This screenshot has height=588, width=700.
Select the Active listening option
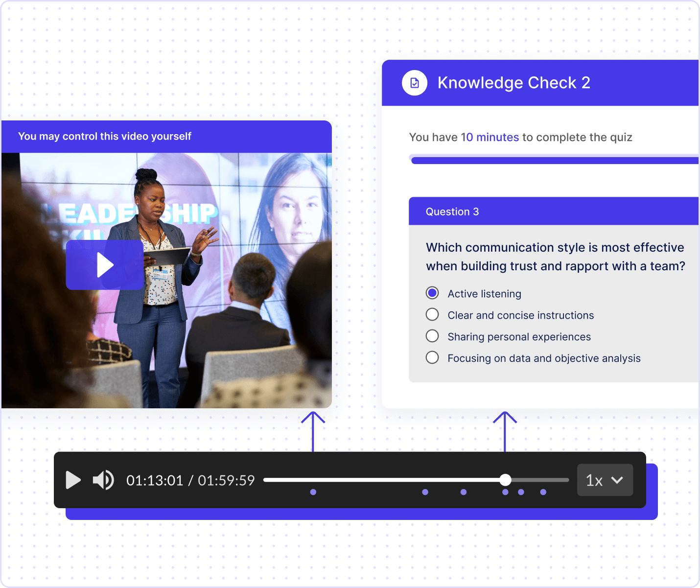coord(432,293)
